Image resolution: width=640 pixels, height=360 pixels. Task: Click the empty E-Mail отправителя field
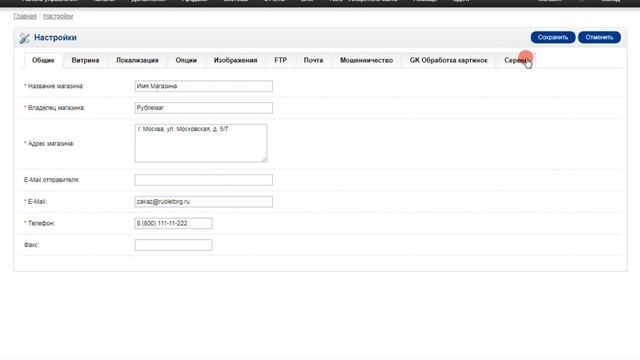(x=204, y=180)
